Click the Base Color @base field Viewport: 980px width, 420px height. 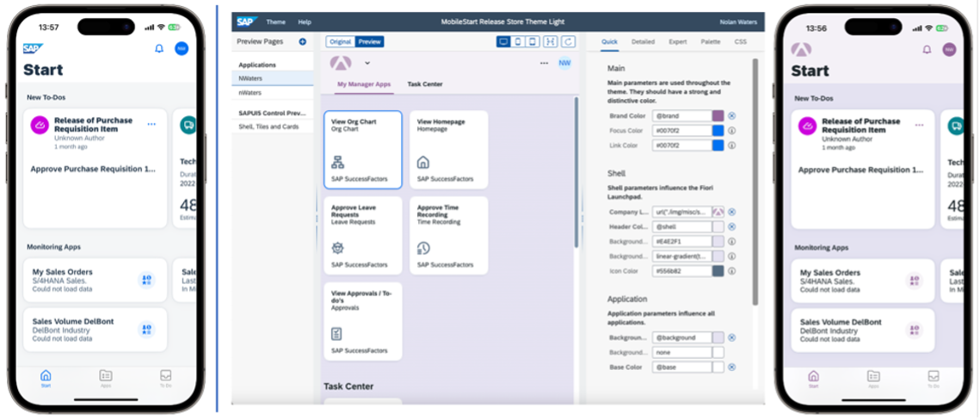[x=682, y=367]
